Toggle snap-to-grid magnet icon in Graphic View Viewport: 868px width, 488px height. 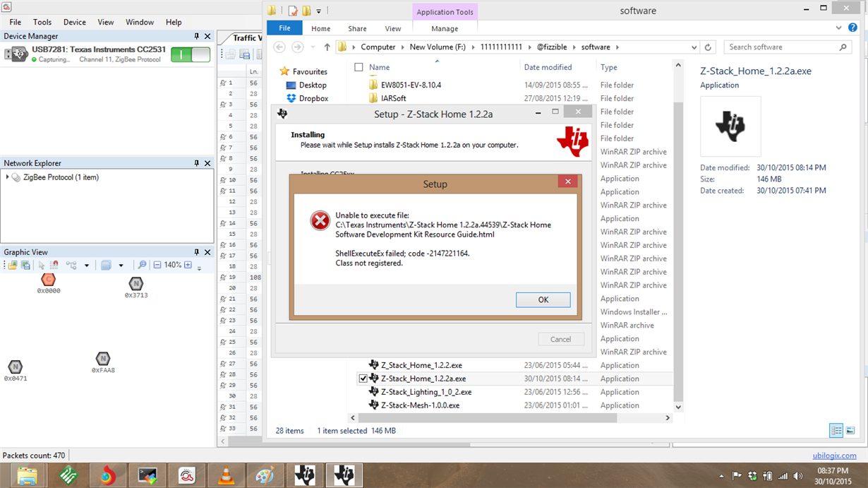54,266
